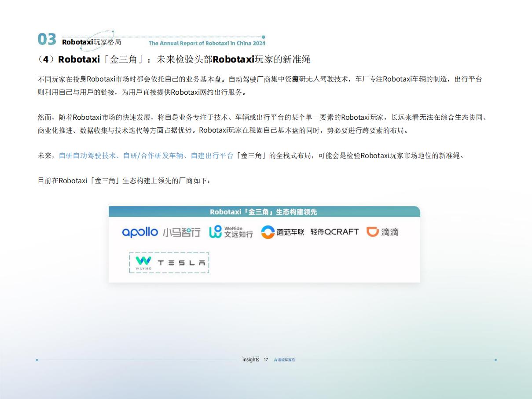Click the apollo logo
This screenshot has height=399, width=532.
pos(140,232)
